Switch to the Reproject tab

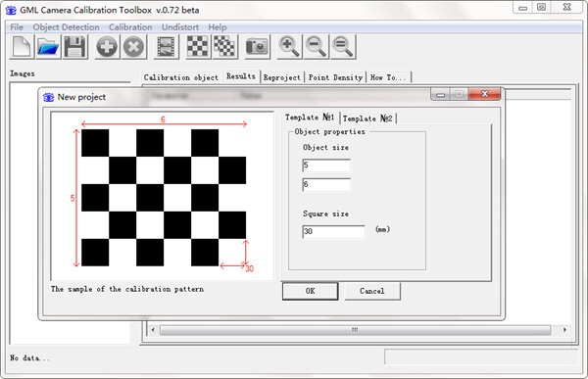(282, 77)
